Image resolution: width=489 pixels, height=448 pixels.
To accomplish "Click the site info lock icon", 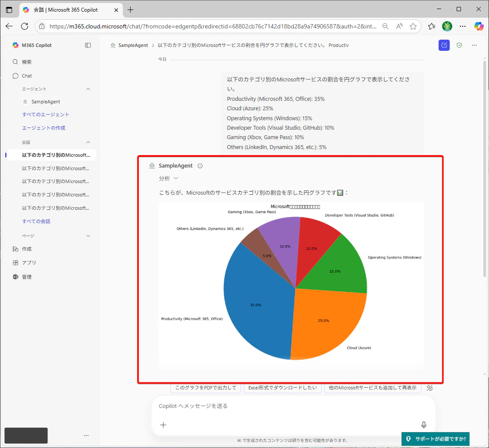I will 42,26.
